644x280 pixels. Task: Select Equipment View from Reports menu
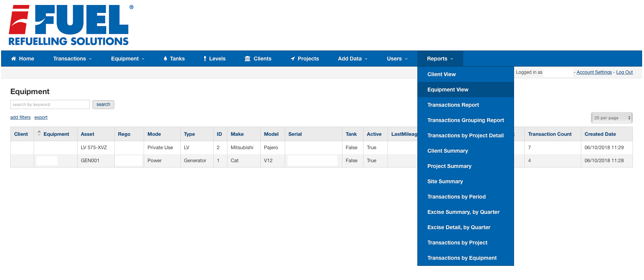(x=448, y=90)
